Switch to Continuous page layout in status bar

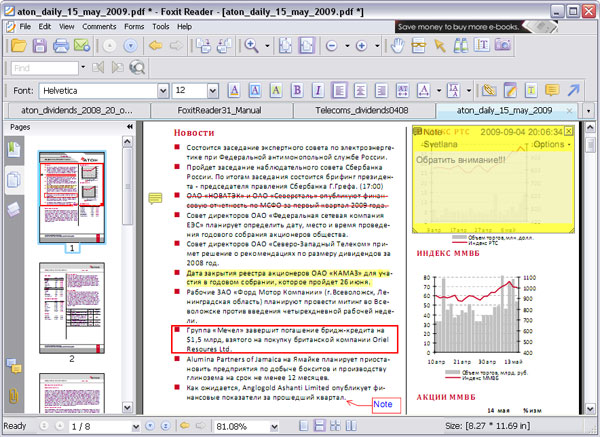(319, 426)
